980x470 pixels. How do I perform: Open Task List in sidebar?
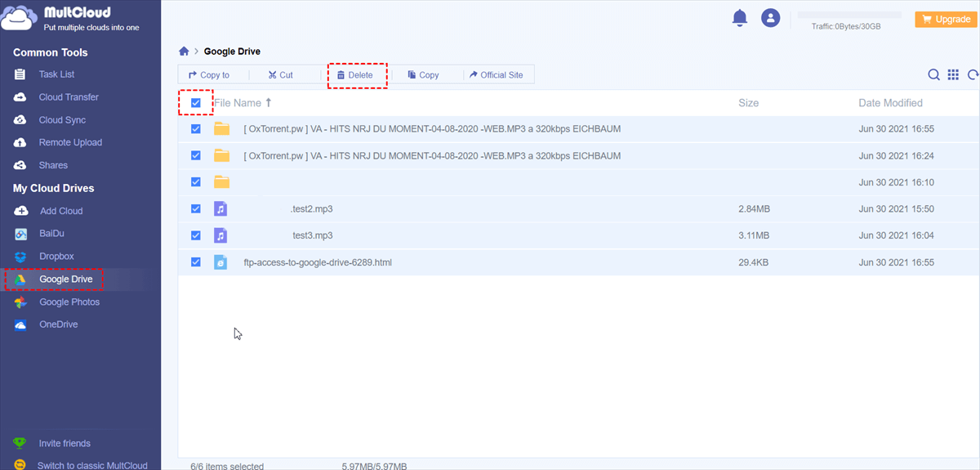[x=56, y=74]
